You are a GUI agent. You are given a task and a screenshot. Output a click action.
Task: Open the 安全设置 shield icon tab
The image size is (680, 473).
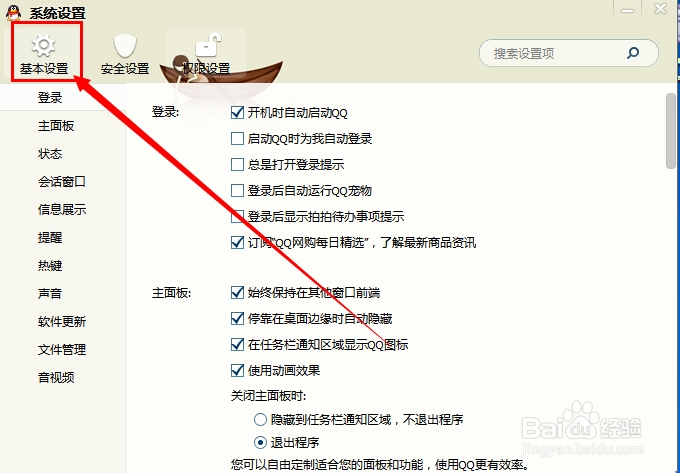tap(125, 55)
